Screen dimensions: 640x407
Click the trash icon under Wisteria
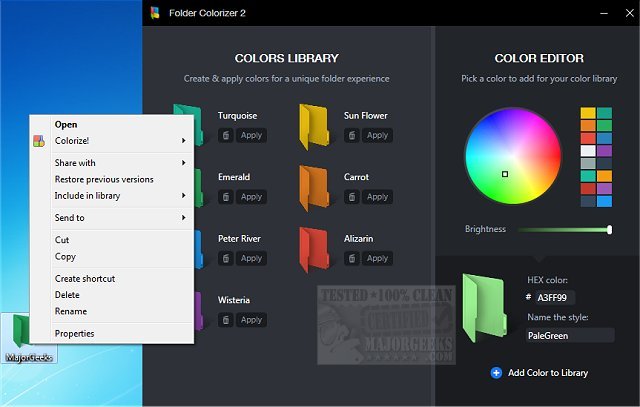click(x=226, y=320)
